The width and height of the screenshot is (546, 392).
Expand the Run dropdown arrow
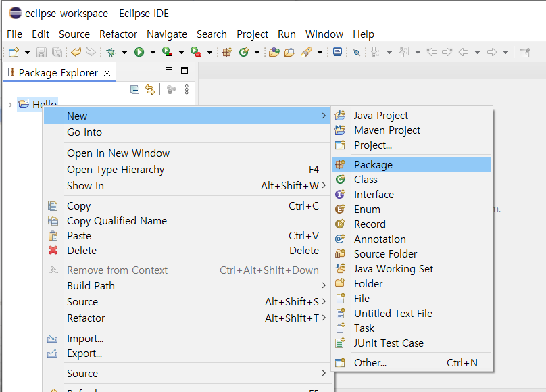(153, 53)
